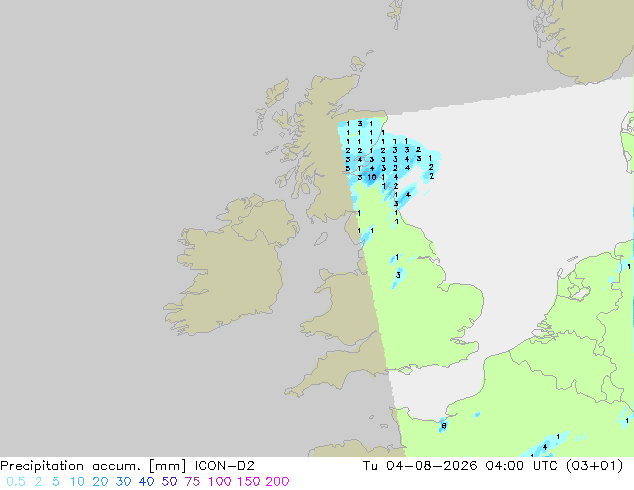Select the legend value 5
634x490 pixels.
56,482
